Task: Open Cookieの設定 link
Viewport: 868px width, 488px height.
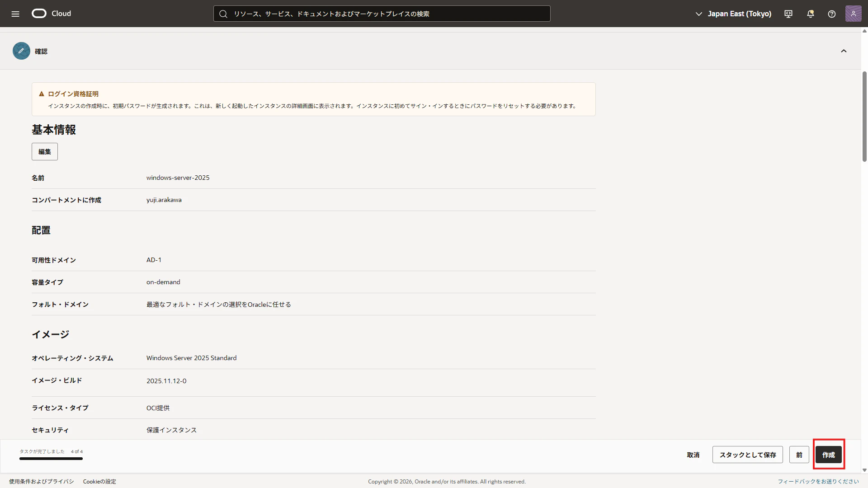Action: (x=99, y=482)
